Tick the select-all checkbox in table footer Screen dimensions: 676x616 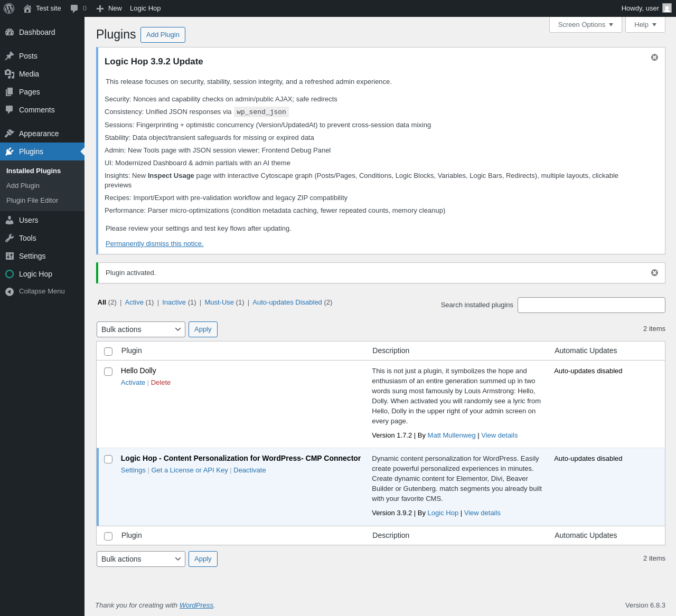tap(108, 536)
